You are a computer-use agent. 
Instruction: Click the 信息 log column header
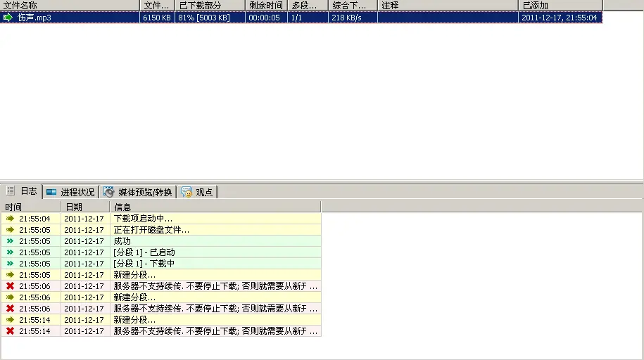[x=215, y=207]
